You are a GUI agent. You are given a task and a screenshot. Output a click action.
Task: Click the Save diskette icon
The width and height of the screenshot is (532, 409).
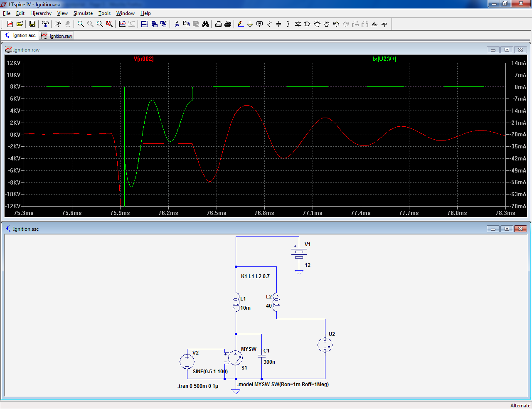pos(32,24)
